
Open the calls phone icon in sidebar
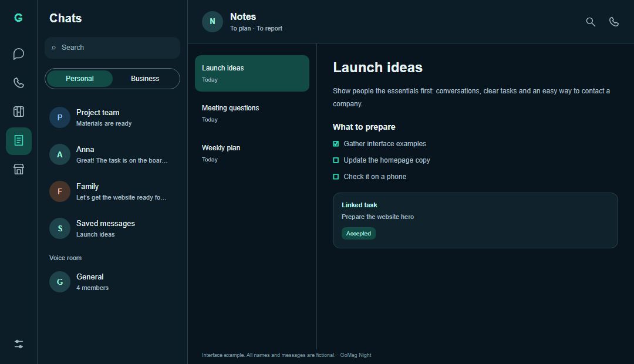(x=19, y=83)
